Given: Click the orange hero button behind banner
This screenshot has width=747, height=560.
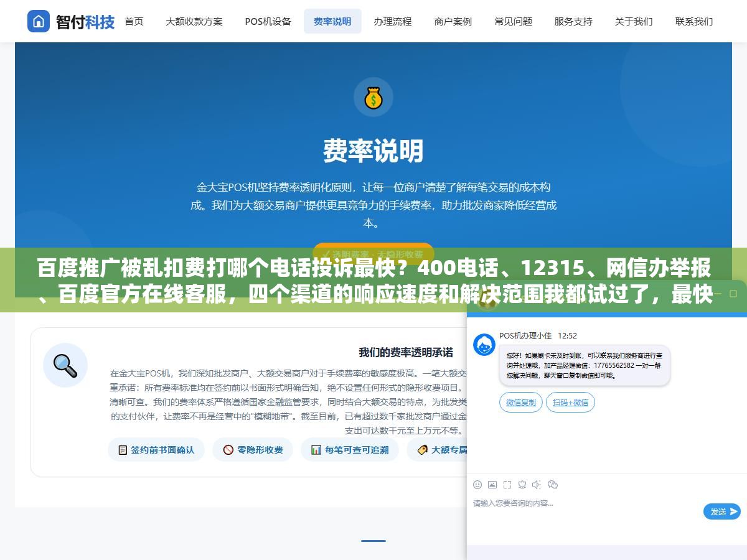Looking at the screenshot, I should (x=374, y=254).
